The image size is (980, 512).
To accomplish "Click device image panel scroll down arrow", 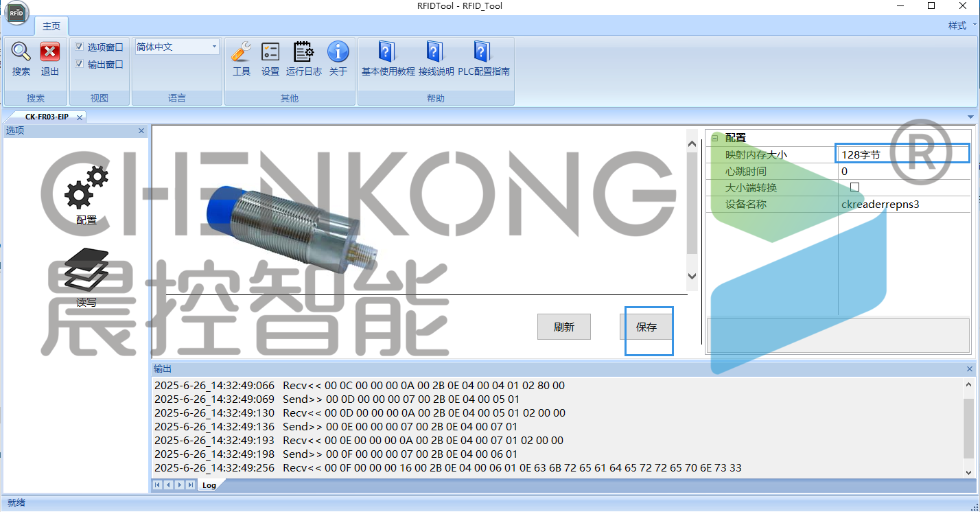I will coord(692,276).
